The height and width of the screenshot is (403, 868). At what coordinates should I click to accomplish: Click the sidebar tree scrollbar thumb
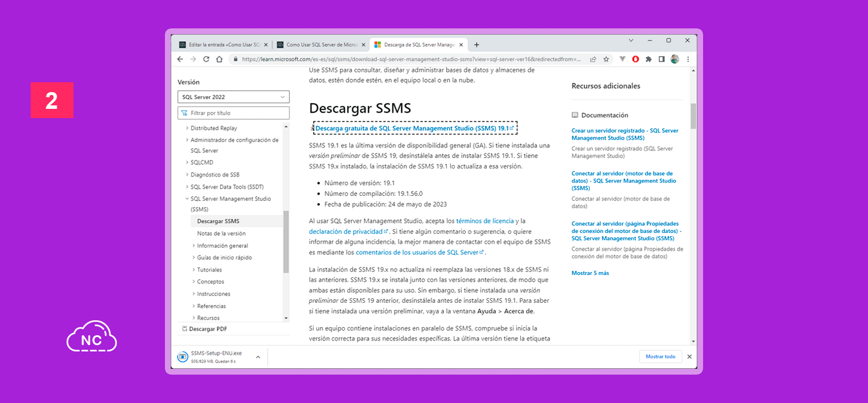pyautogui.click(x=286, y=241)
